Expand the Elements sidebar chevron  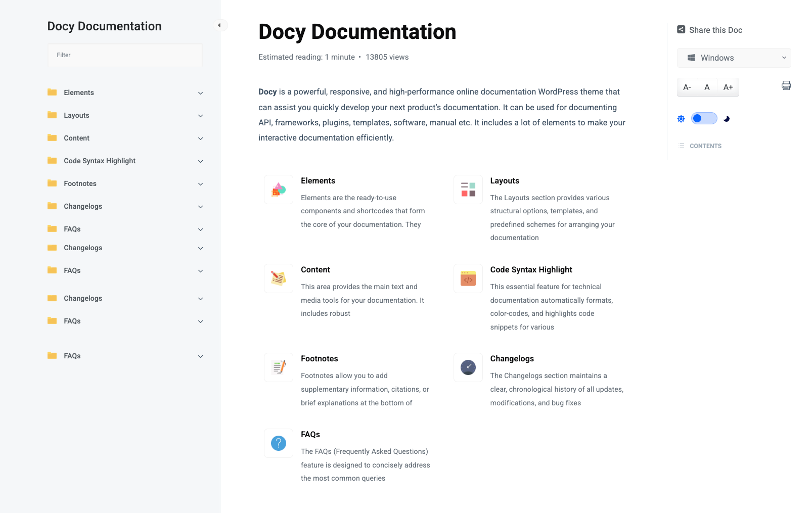pyautogui.click(x=201, y=93)
